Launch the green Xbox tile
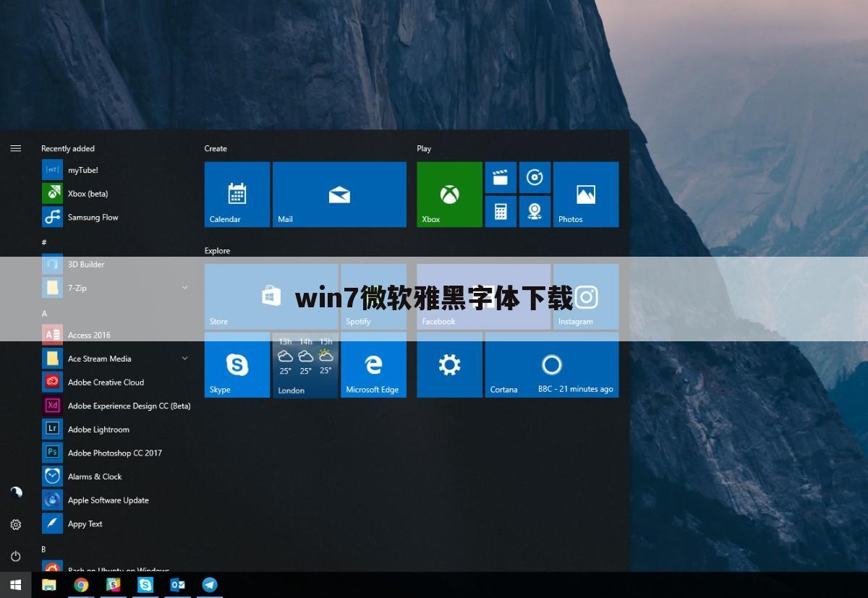868x598 pixels. point(449,195)
